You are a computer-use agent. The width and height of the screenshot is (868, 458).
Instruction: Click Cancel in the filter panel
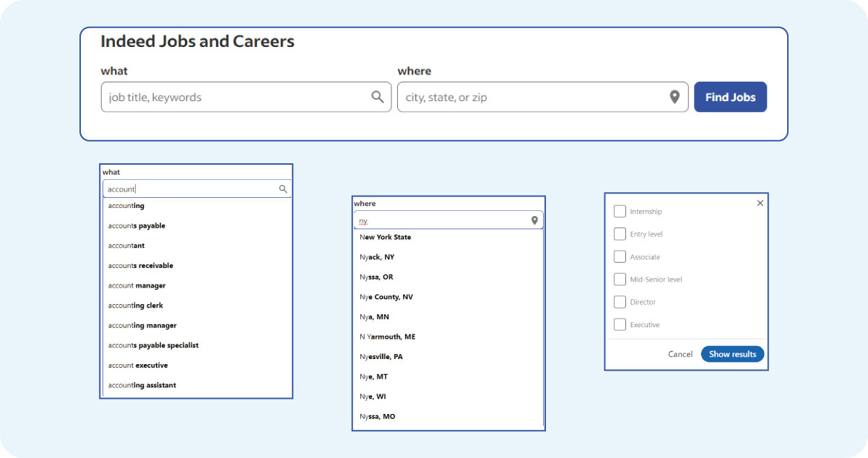point(680,354)
